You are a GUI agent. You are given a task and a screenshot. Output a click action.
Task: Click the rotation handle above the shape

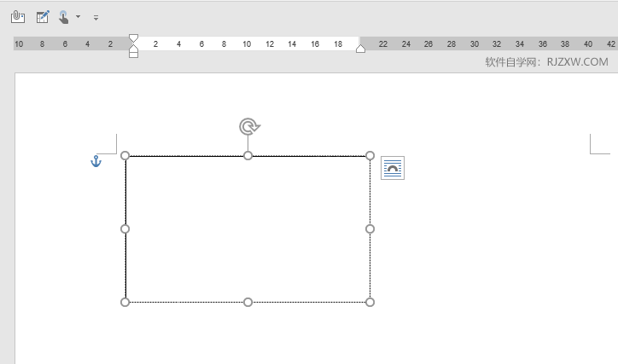click(x=249, y=127)
